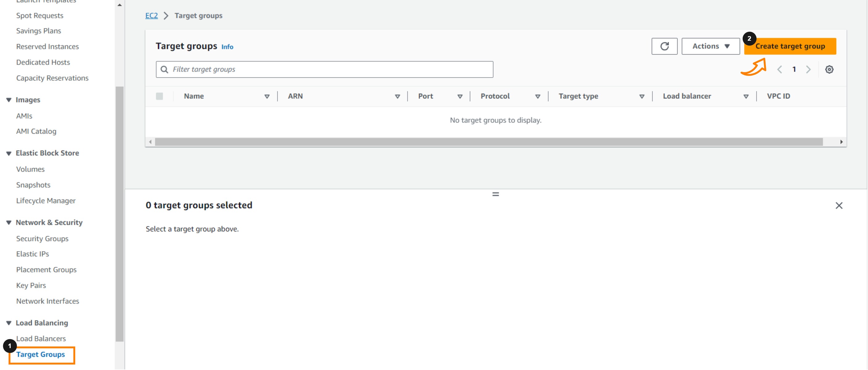Screen dimensions: 868x370
Task: Open Security Groups in the sidebar
Action: point(42,239)
